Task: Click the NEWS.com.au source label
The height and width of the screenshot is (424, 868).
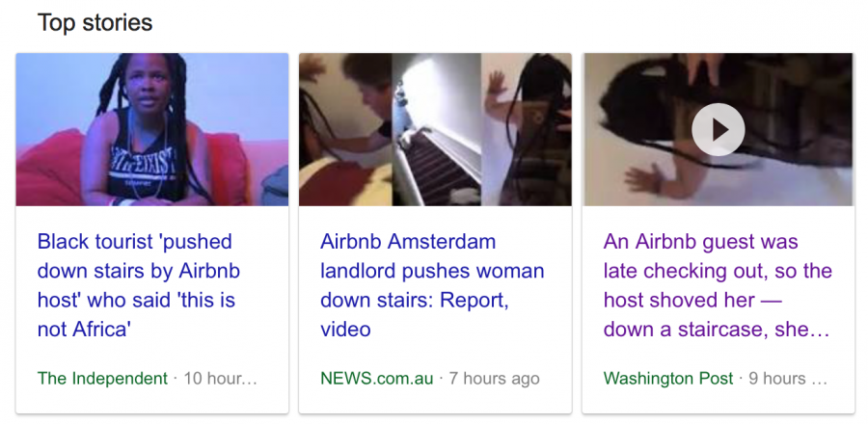Action: coord(376,379)
